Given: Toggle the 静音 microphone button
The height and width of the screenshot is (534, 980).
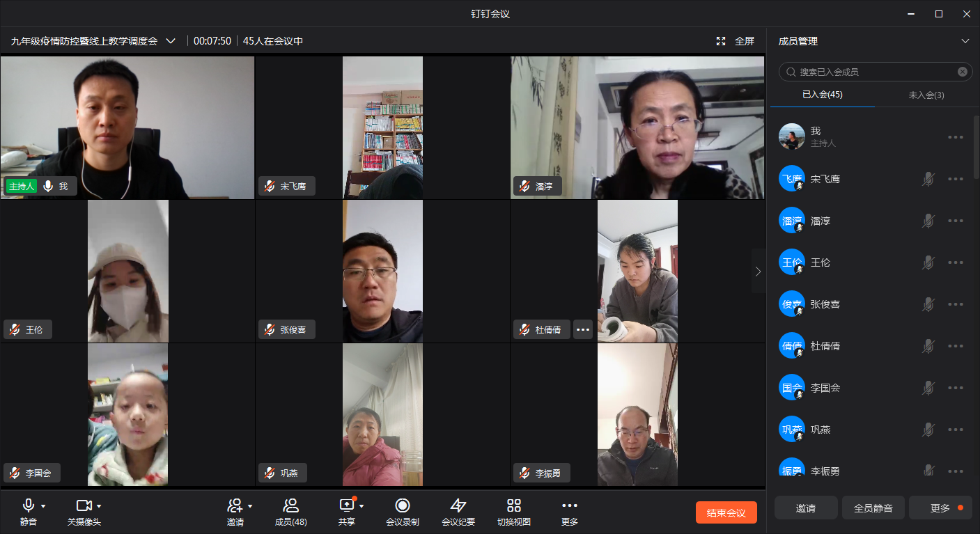Looking at the screenshot, I should pyautogui.click(x=29, y=505).
